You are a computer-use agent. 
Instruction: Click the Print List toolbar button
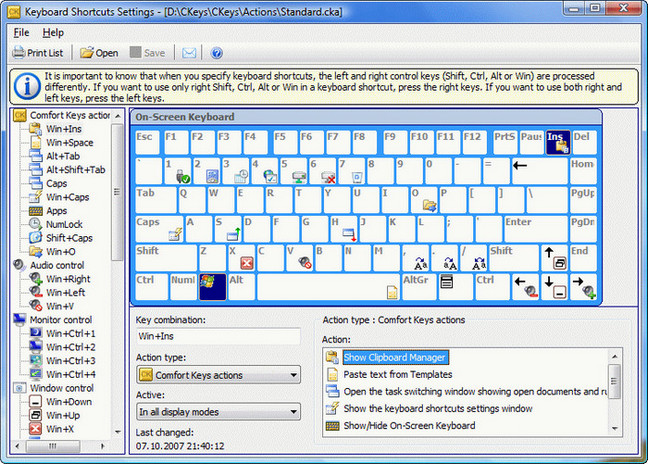coord(40,53)
